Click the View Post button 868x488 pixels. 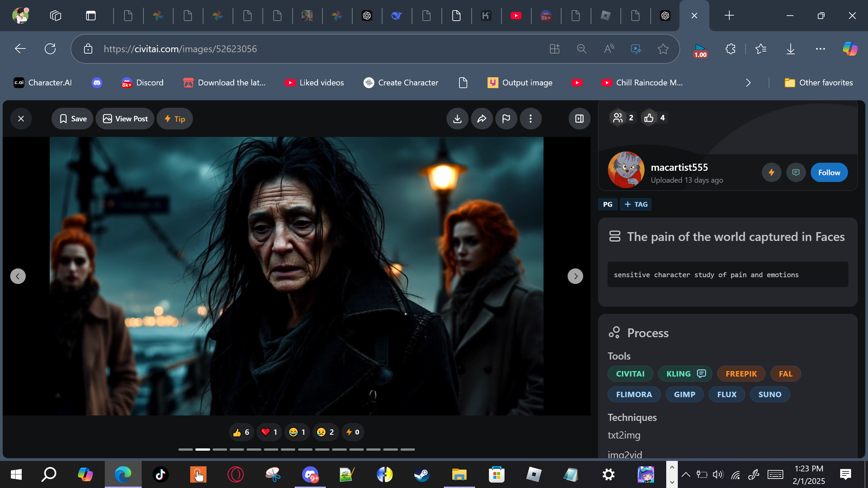pos(125,119)
